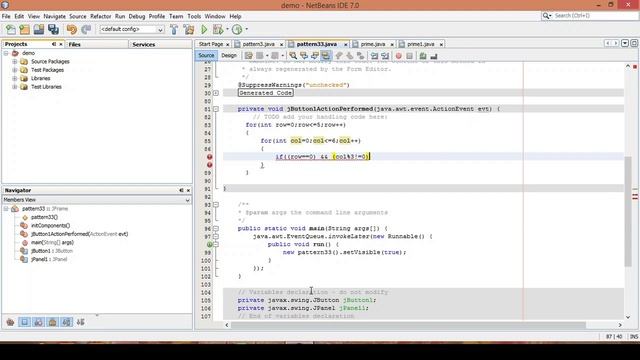Image resolution: width=640 pixels, height=360 pixels.
Task: Switch to the pattern3.java tab
Action: click(x=258, y=44)
